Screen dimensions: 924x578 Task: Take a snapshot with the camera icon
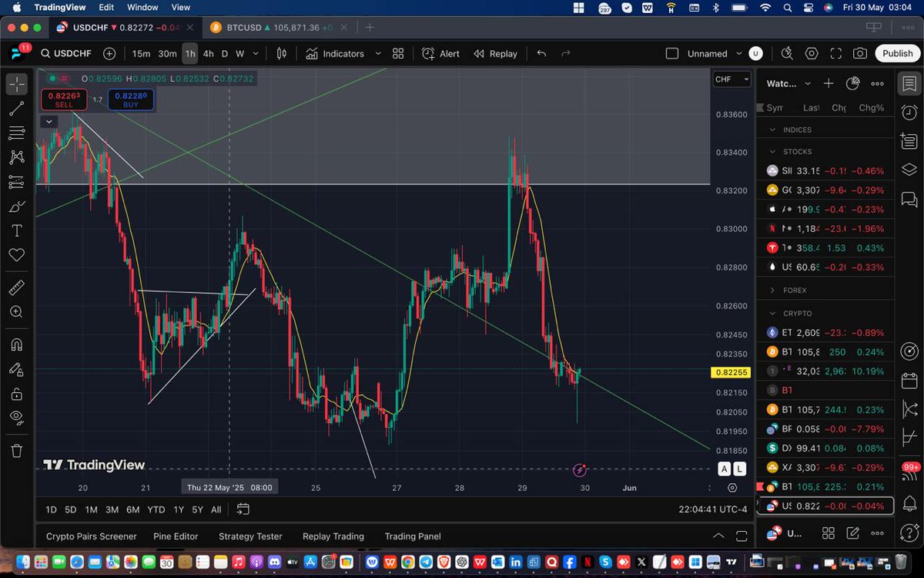[x=862, y=53]
